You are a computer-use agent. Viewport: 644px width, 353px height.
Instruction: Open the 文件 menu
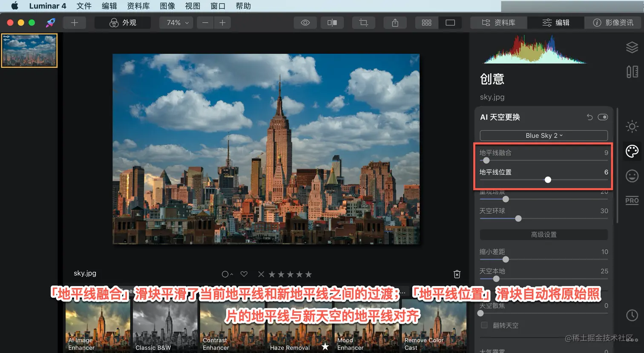tap(84, 6)
